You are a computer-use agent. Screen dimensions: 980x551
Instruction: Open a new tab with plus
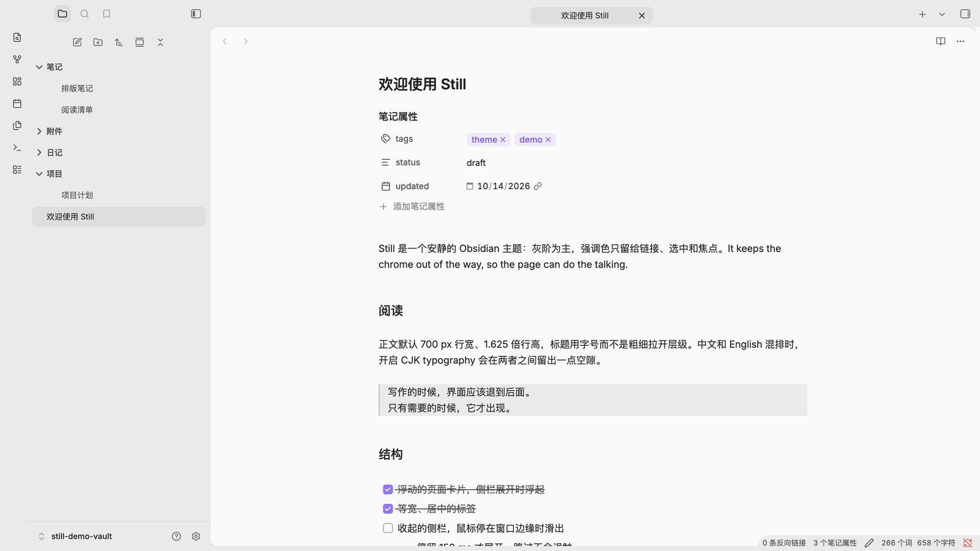(922, 14)
